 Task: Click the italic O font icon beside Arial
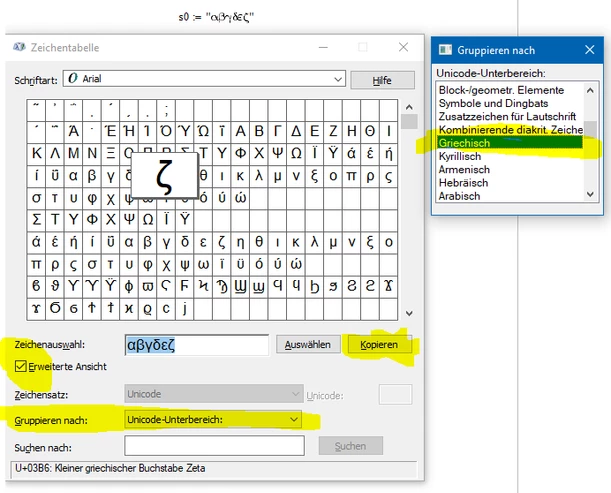73,78
